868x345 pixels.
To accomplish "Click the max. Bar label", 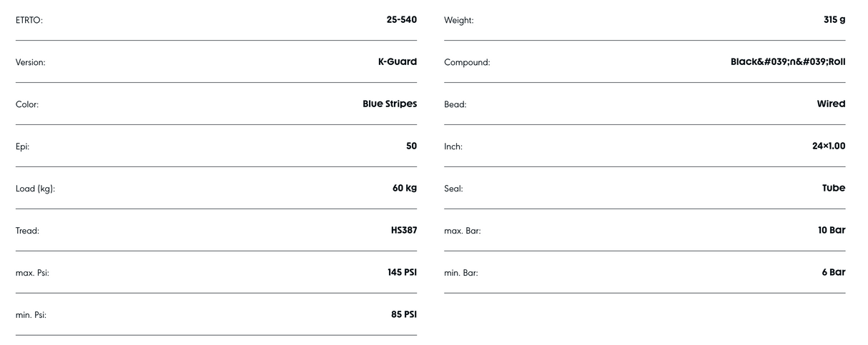I will coord(462,231).
